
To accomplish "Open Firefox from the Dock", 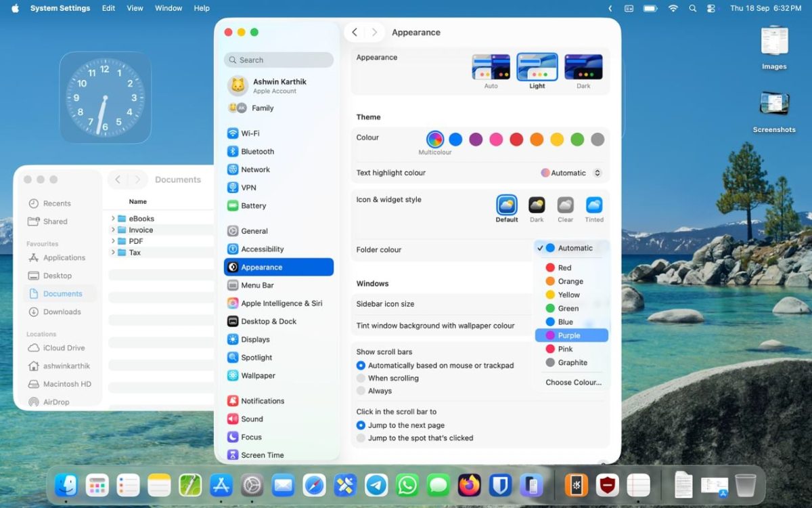I will click(x=469, y=485).
